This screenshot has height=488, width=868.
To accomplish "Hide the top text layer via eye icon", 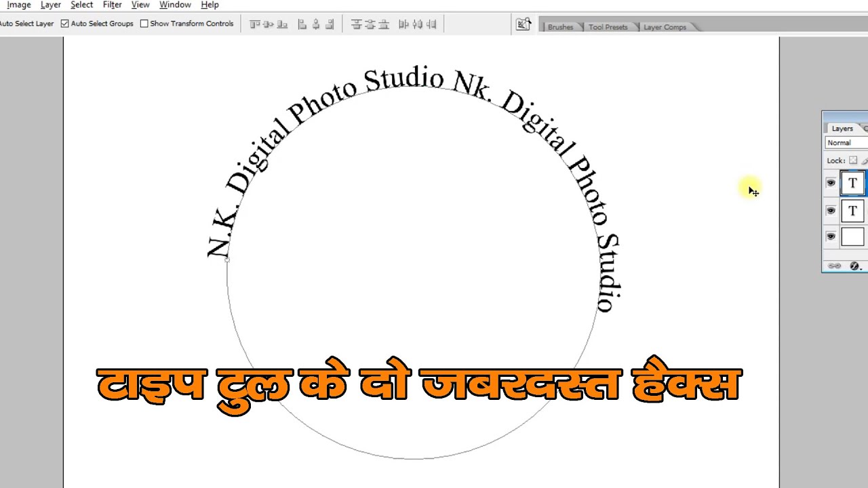I will (831, 183).
